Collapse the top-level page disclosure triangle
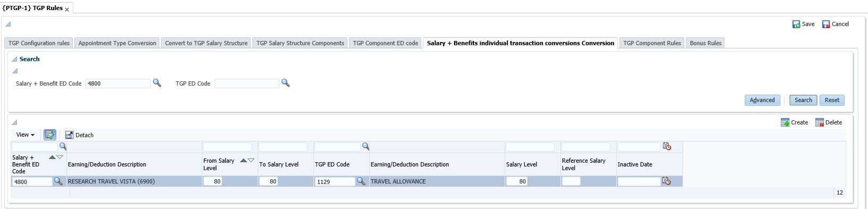Screen dimensions: 868x209 coord(8,23)
